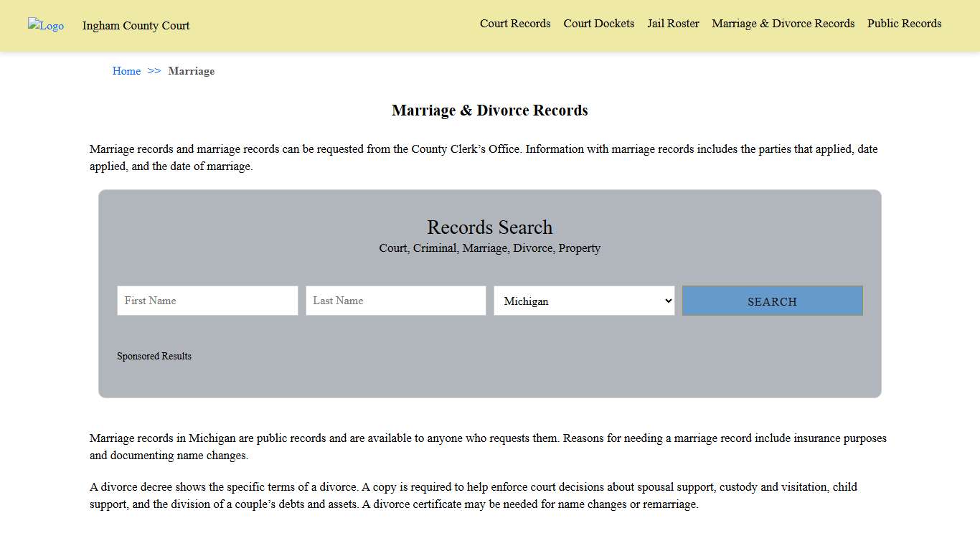The height and width of the screenshot is (551, 980).
Task: Open the Public Records section
Action: coord(904,24)
